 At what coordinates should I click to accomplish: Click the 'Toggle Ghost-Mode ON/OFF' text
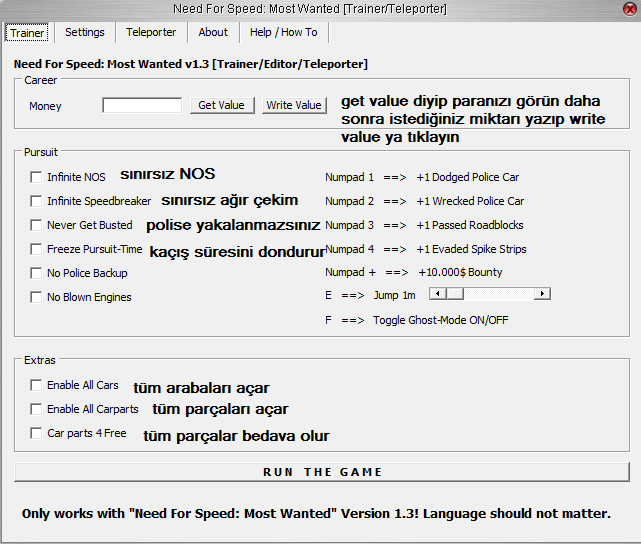(x=441, y=320)
